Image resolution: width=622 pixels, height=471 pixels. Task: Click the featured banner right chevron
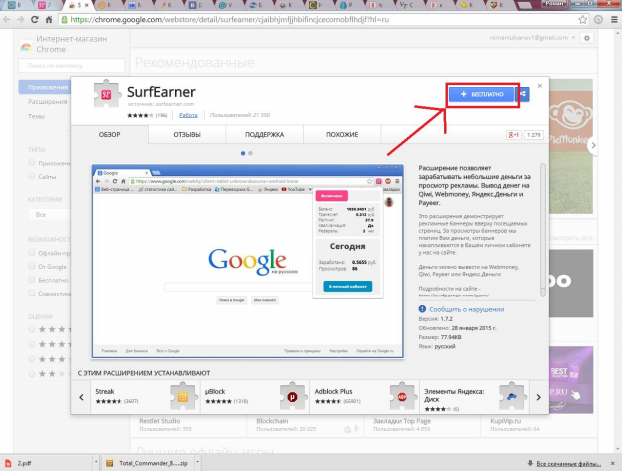[593, 145]
